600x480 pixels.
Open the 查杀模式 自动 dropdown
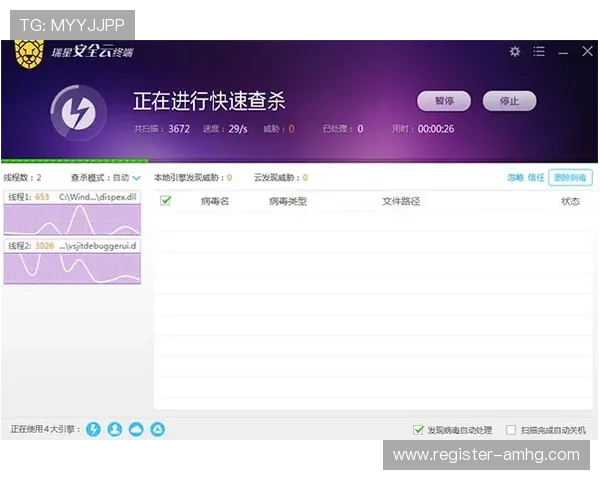tap(106, 178)
